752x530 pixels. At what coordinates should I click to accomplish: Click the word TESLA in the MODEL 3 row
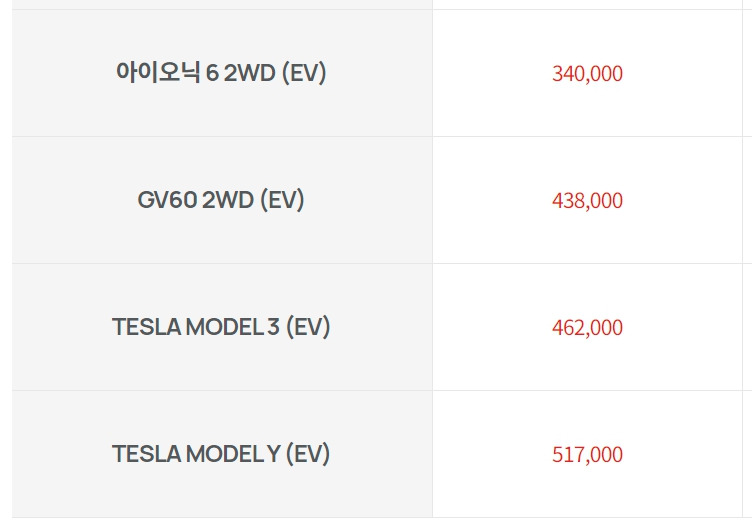click(x=147, y=327)
